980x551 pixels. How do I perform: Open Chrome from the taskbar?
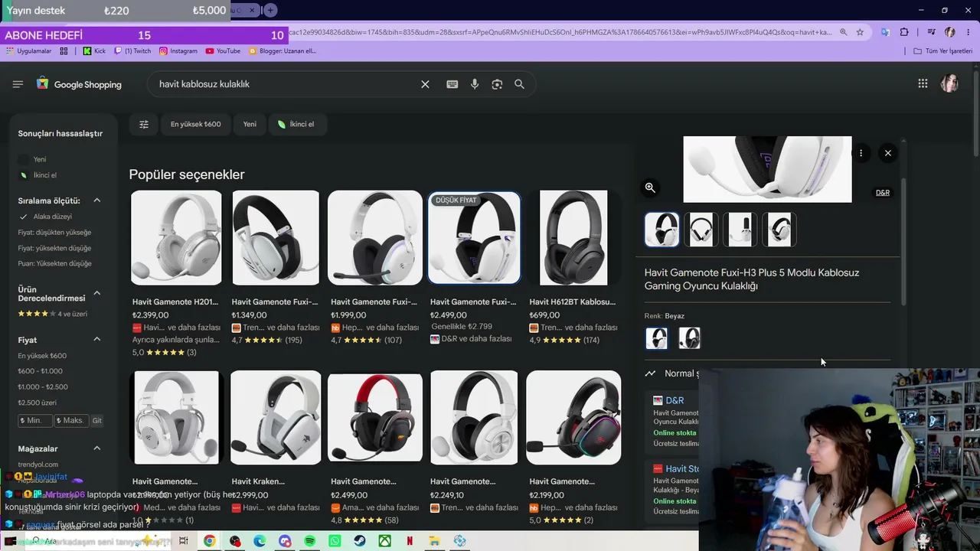click(209, 541)
